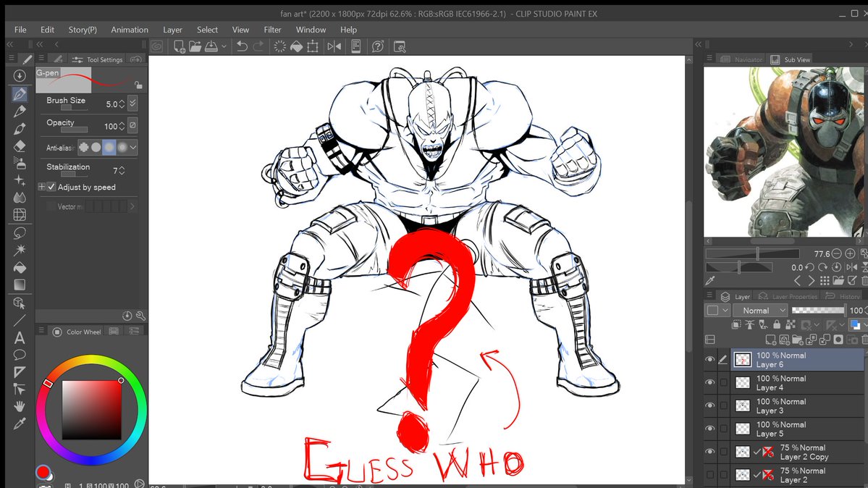Open the File menu
This screenshot has width=868, height=488.
[20, 30]
